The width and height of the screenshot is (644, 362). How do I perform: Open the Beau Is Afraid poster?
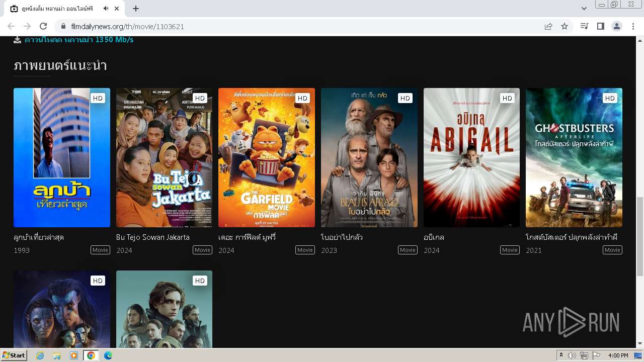point(369,157)
